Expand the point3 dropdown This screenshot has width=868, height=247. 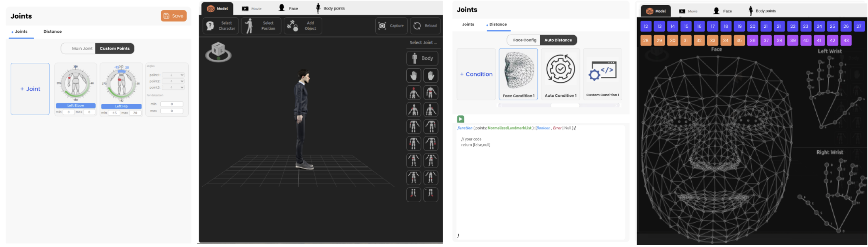(173, 88)
